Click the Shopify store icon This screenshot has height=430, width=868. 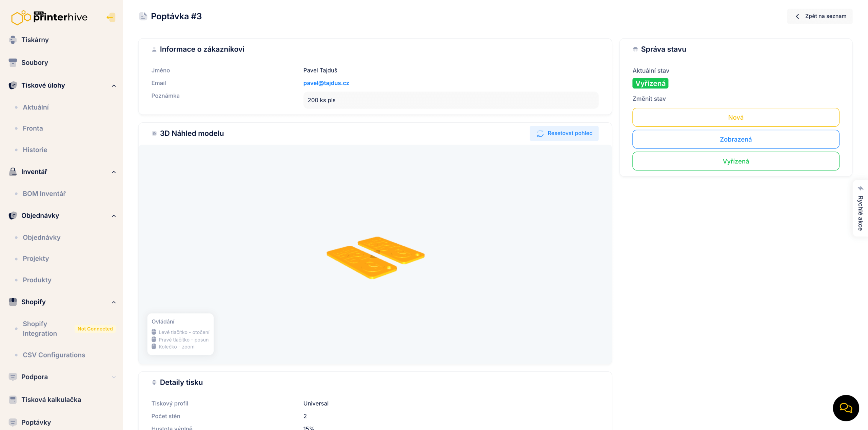click(x=13, y=302)
